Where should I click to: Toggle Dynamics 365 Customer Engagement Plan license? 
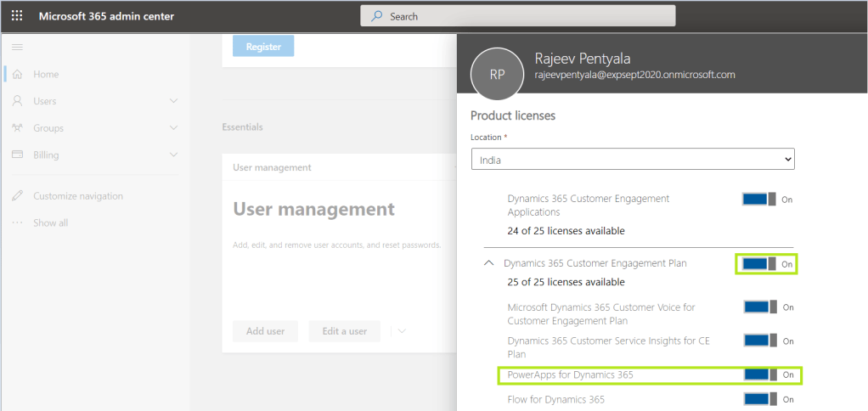(x=758, y=264)
